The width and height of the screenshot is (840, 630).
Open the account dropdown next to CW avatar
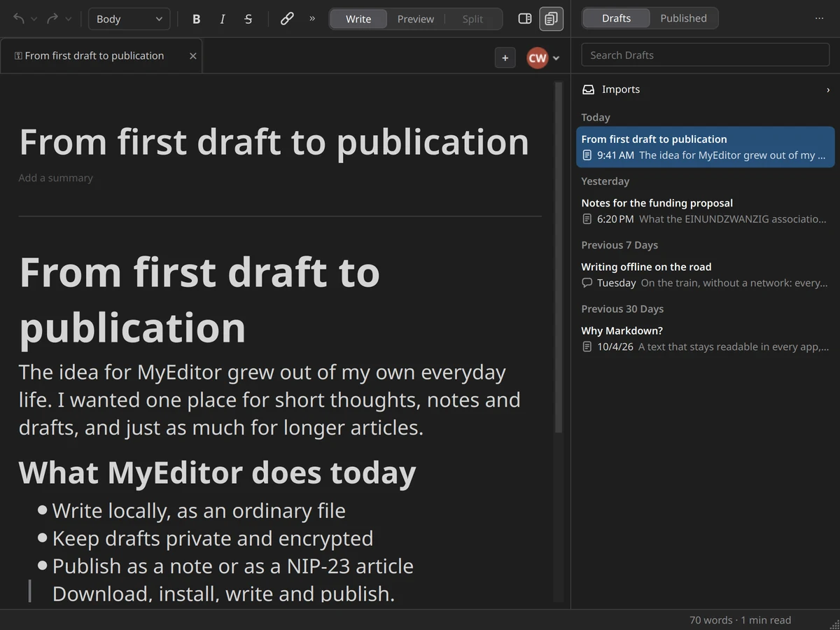(x=556, y=58)
